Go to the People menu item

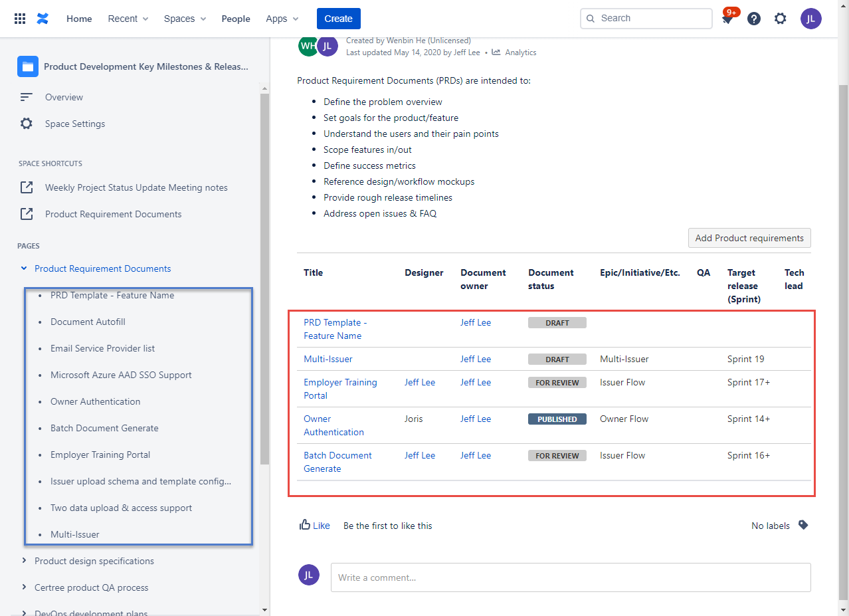236,19
